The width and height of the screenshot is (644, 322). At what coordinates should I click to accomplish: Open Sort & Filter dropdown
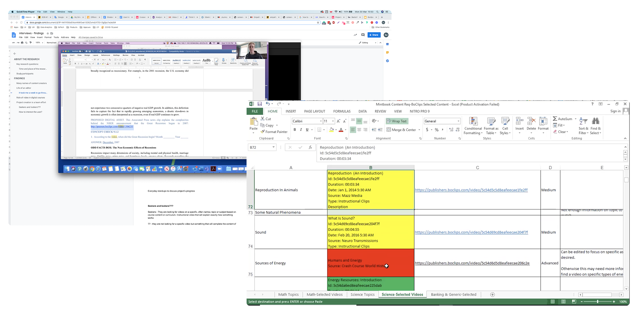pyautogui.click(x=584, y=126)
